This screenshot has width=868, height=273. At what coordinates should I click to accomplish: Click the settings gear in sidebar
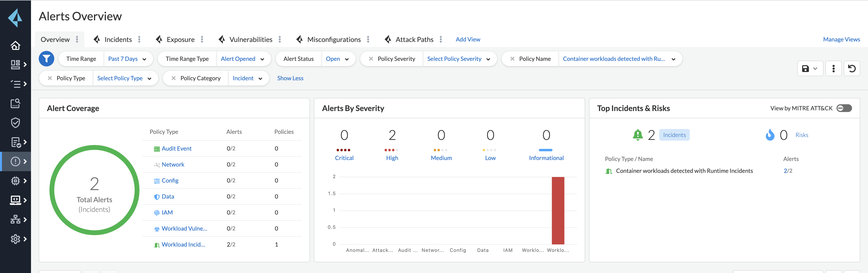point(15,239)
